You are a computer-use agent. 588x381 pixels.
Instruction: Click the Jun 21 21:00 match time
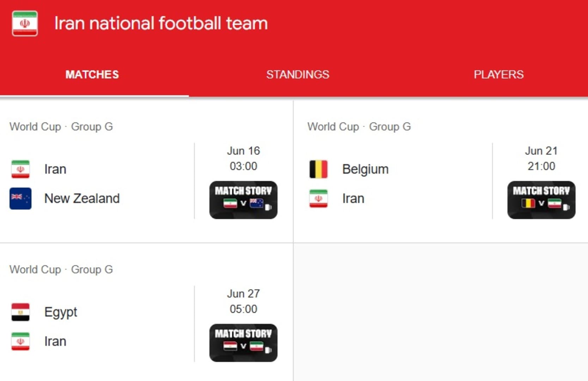click(x=541, y=158)
